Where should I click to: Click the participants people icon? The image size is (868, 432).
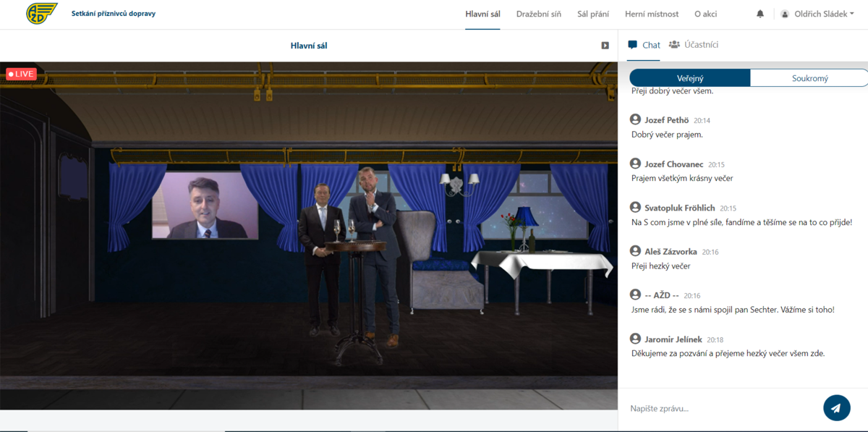tap(674, 45)
